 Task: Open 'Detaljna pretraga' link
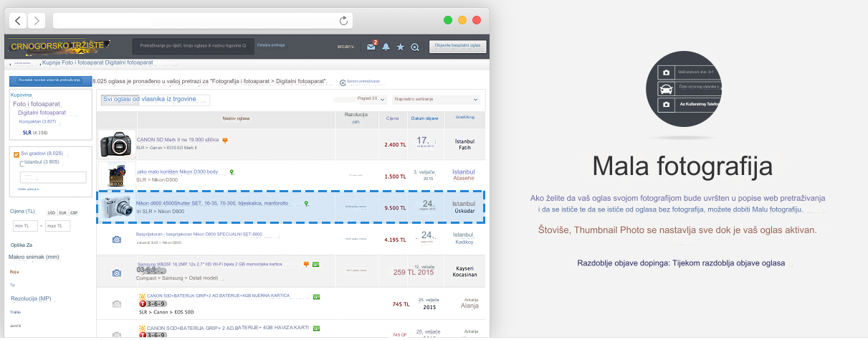271,45
